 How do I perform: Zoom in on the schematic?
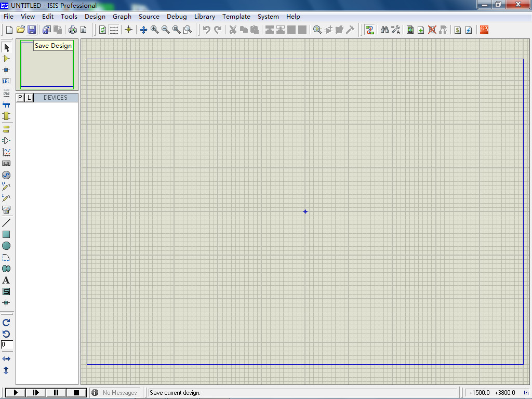point(154,30)
